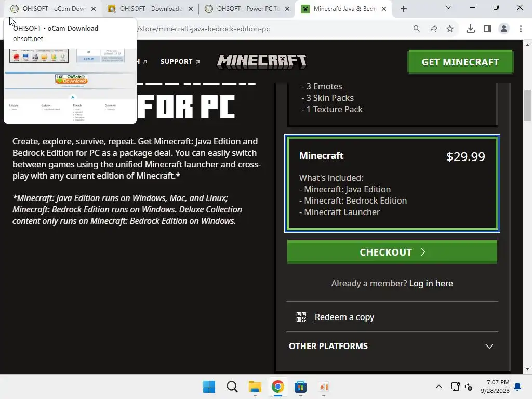Select the Minecraft $29.99 edition option
Image resolution: width=532 pixels, height=399 pixels.
(392, 183)
